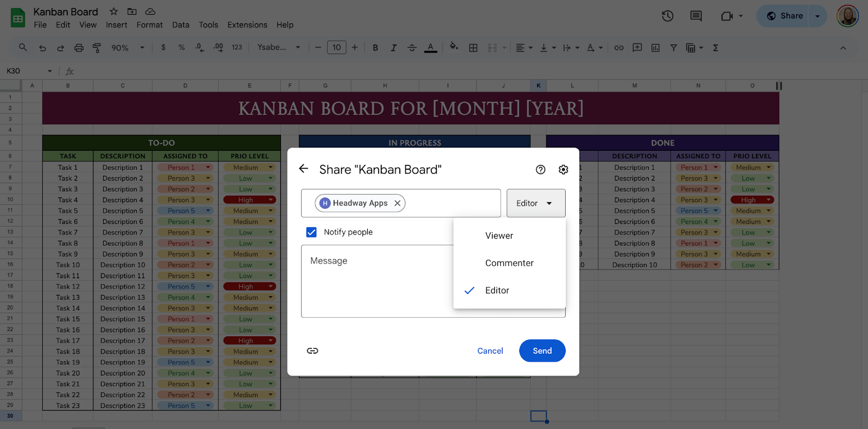Open the Format menu
Image resolution: width=868 pixels, height=429 pixels.
coord(149,25)
